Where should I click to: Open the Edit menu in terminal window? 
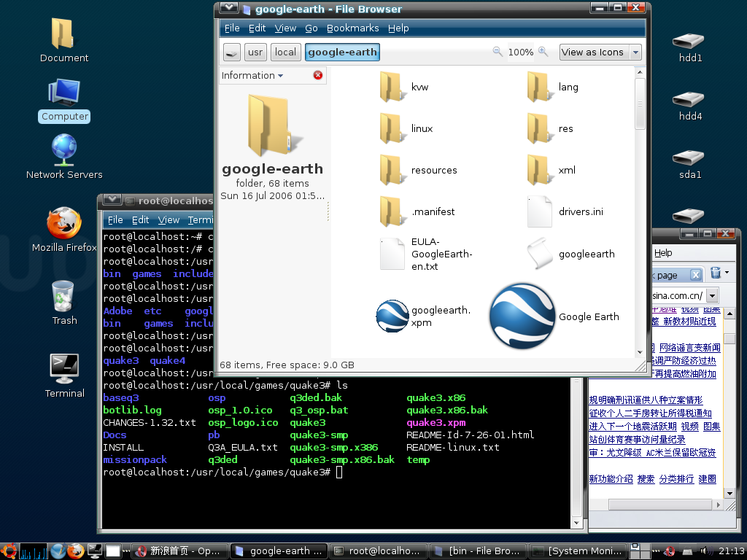tap(141, 220)
